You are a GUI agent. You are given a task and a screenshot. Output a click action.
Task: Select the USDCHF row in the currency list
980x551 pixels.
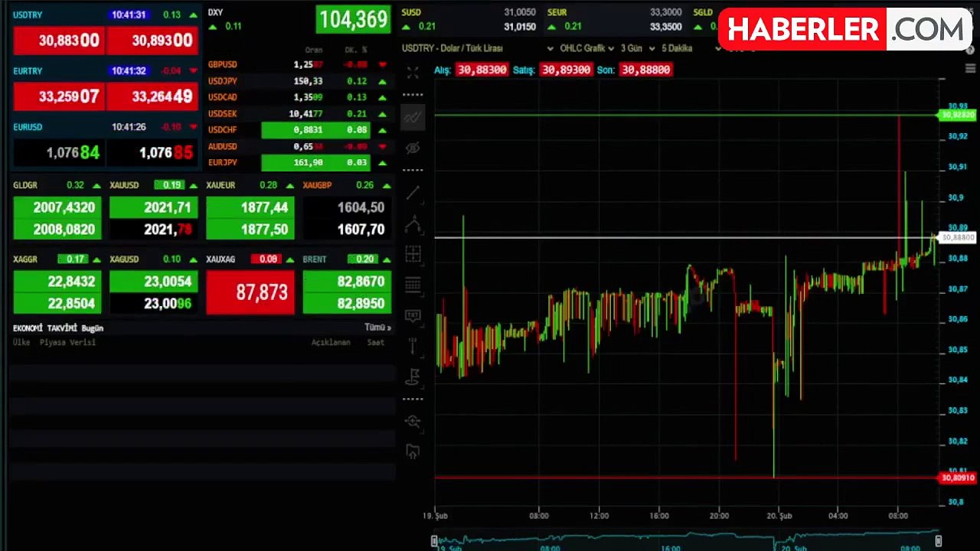tap(298, 130)
